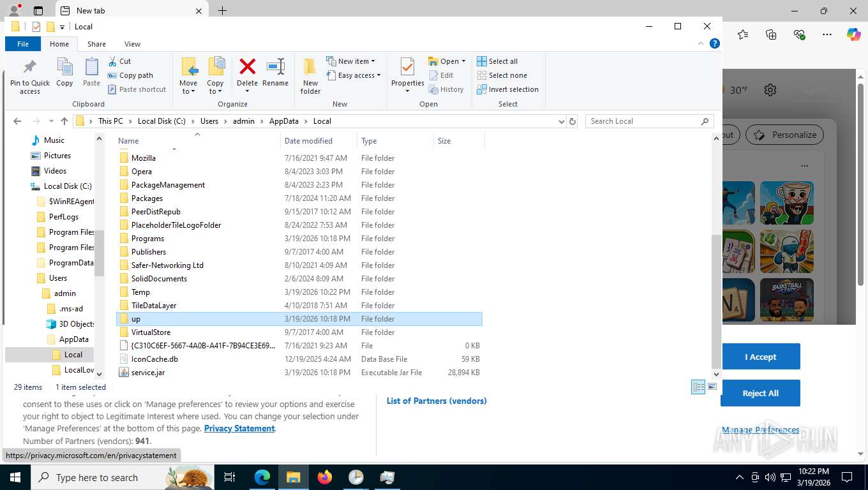The height and width of the screenshot is (490, 868).
Task: Switch to Details view layout
Action: (x=699, y=387)
